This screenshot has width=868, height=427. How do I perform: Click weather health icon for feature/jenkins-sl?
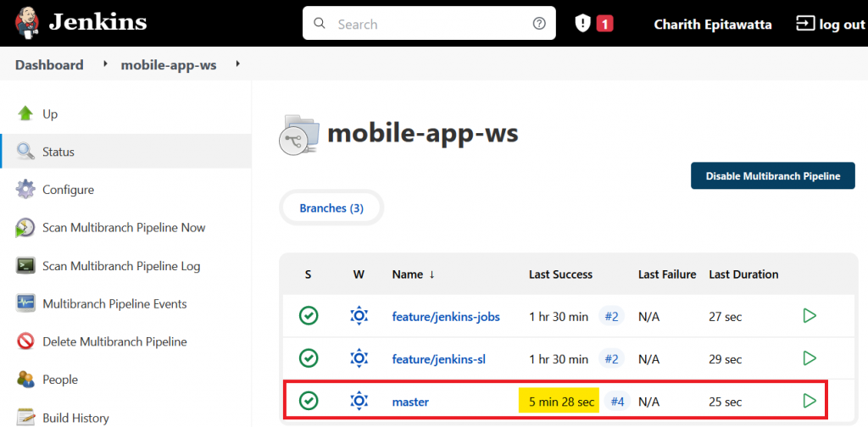tap(359, 358)
